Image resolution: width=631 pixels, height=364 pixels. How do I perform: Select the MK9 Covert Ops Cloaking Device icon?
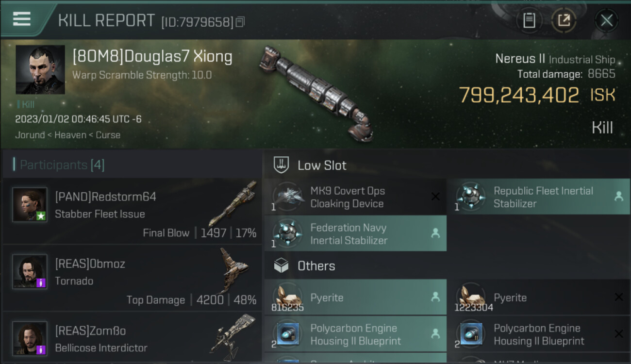(288, 197)
